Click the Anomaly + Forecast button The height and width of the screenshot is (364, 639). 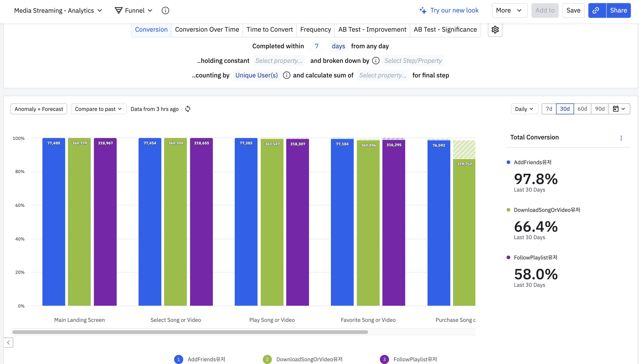39,109
